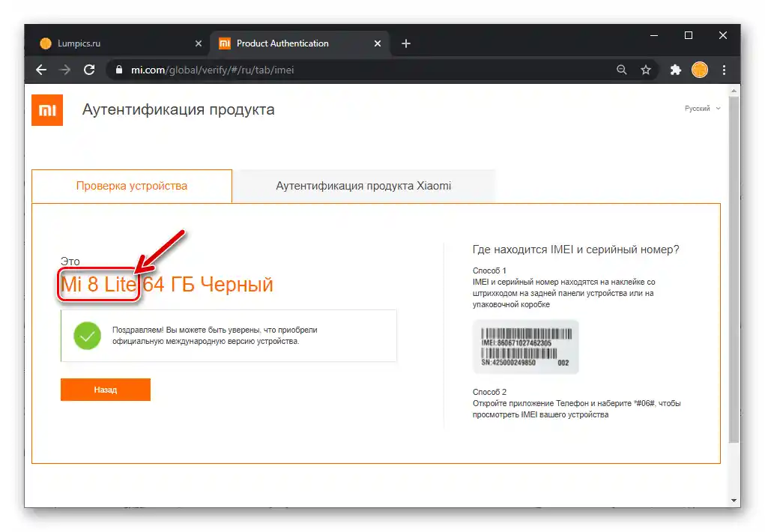The width and height of the screenshot is (765, 532).
Task: Bookmark this page with star icon
Action: (x=646, y=70)
